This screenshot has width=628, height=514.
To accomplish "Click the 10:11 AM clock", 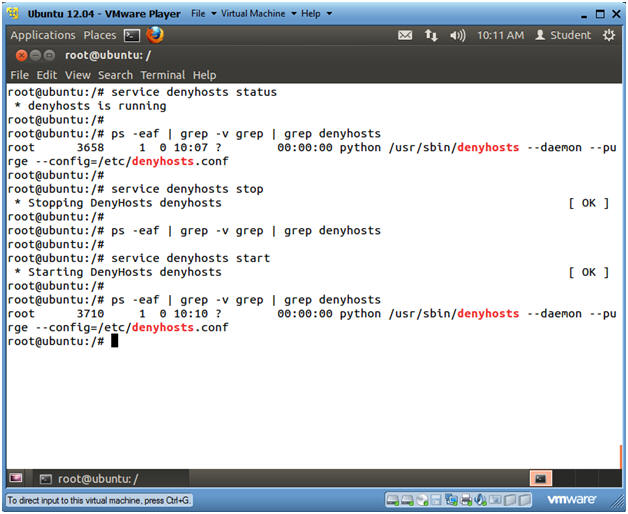I will 500,35.
